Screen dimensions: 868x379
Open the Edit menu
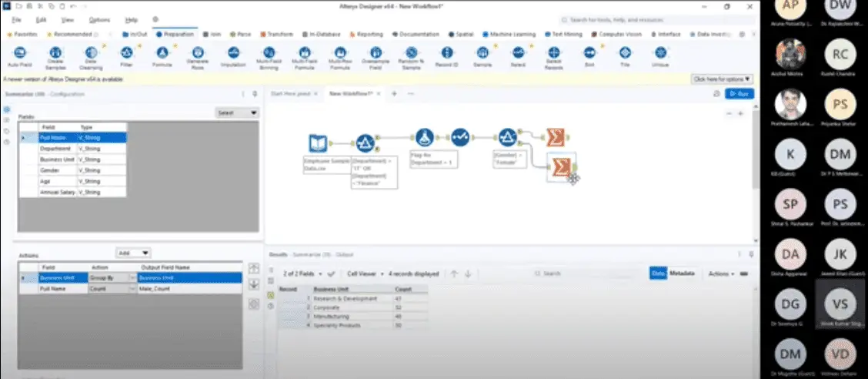click(x=41, y=20)
